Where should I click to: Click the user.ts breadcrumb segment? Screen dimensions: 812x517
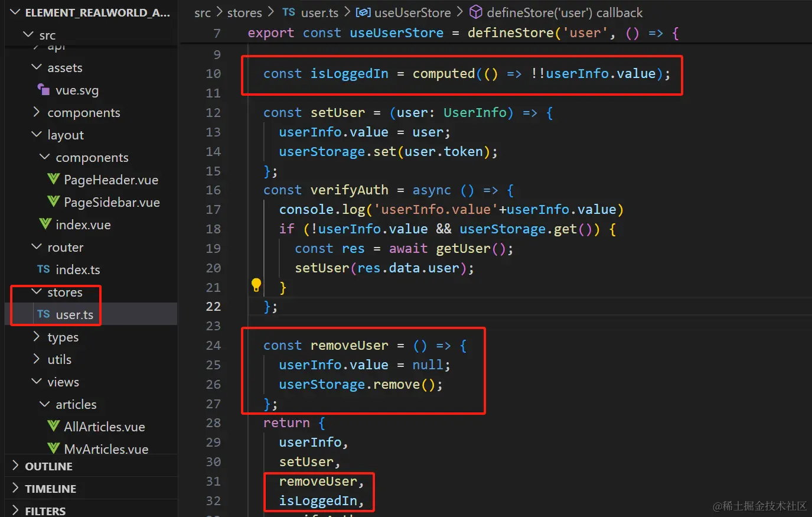pos(319,13)
